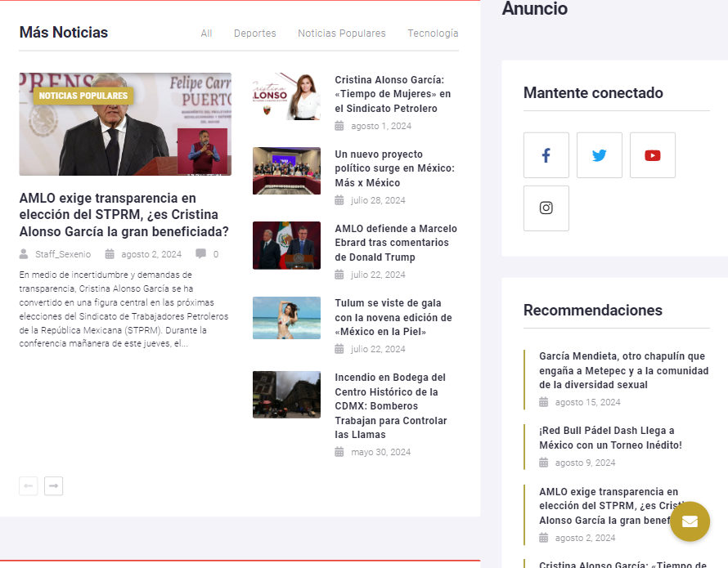Viewport: 728px width, 568px height.
Task: Switch to the Tecnología tab
Action: tap(433, 34)
